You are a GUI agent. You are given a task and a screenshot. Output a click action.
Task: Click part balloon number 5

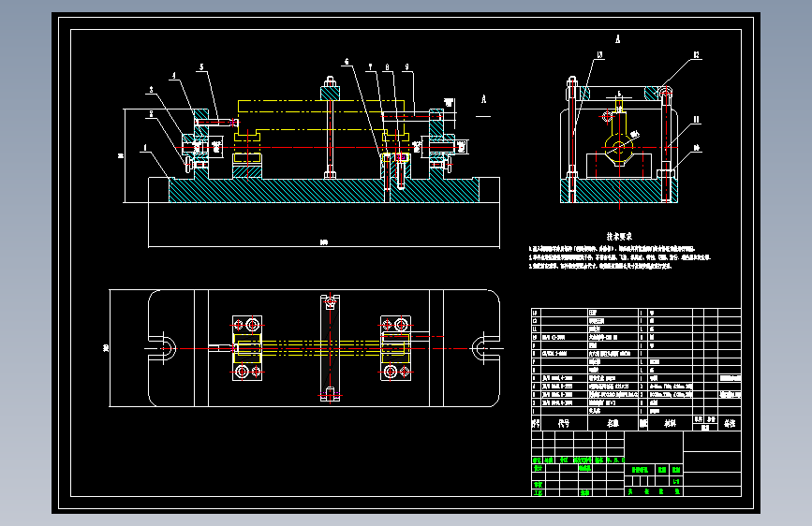click(x=201, y=66)
